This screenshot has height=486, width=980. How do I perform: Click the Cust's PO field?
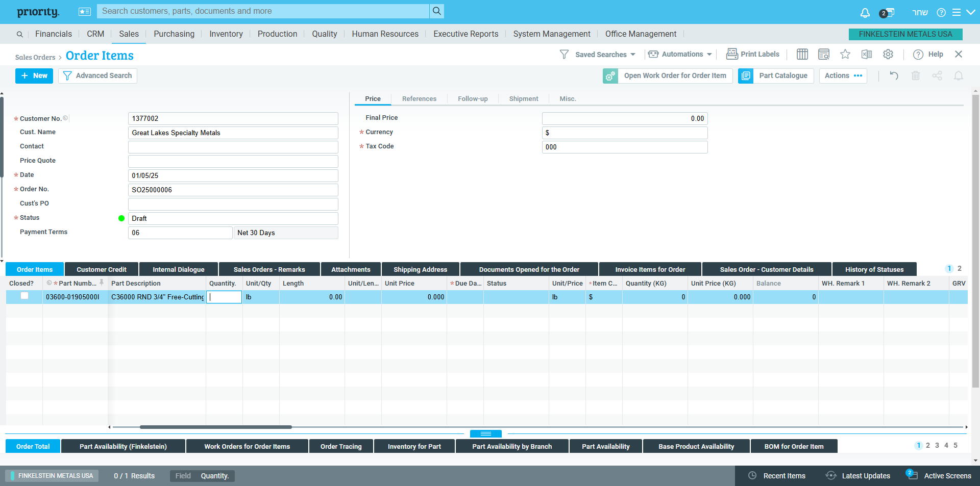point(233,204)
